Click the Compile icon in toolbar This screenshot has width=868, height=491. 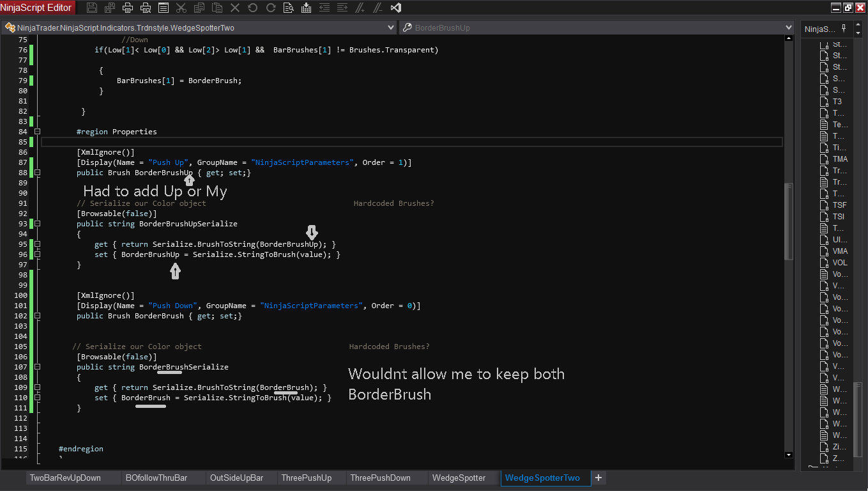pos(307,8)
